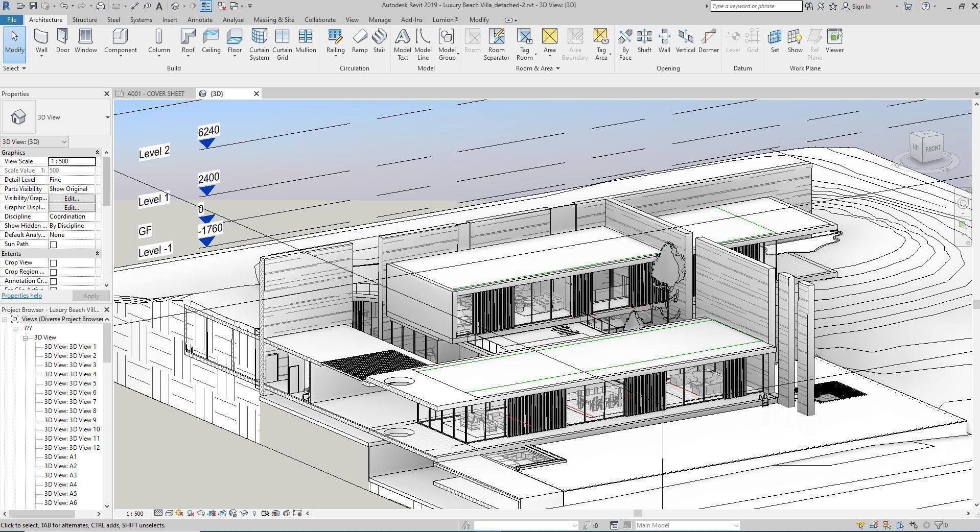Click the Set work plane icon
This screenshot has width=980, height=532.
pyautogui.click(x=775, y=41)
